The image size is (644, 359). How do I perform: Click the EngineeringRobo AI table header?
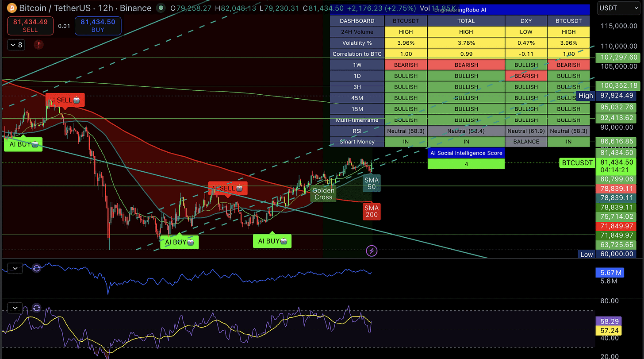(x=460, y=10)
